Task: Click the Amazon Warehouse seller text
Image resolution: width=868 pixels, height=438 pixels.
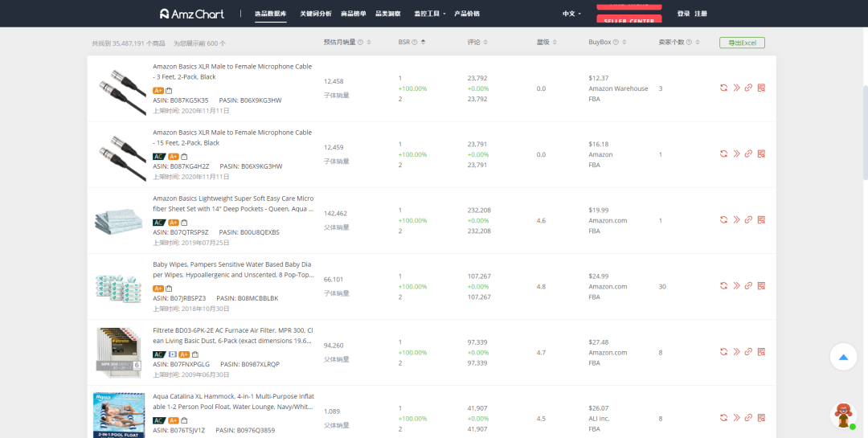Action: (618, 88)
